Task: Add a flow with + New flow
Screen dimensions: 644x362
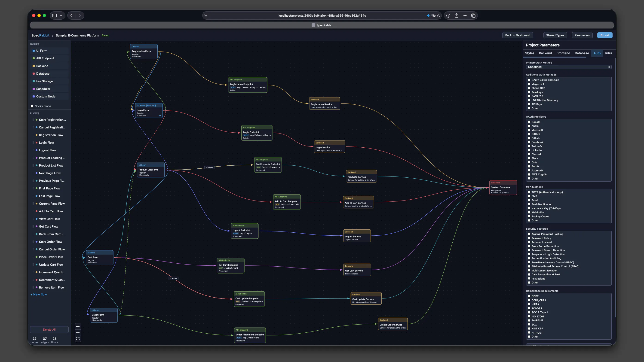Action: coord(39,294)
